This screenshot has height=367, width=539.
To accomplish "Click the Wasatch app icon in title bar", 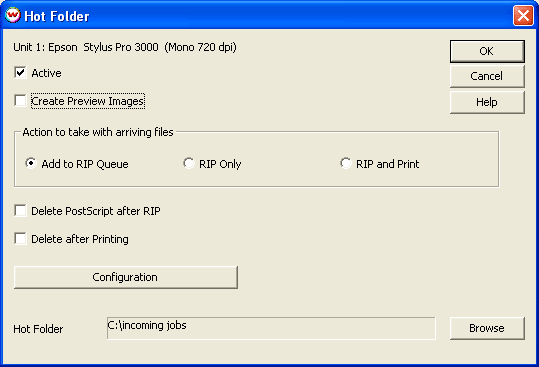I will (x=13, y=15).
